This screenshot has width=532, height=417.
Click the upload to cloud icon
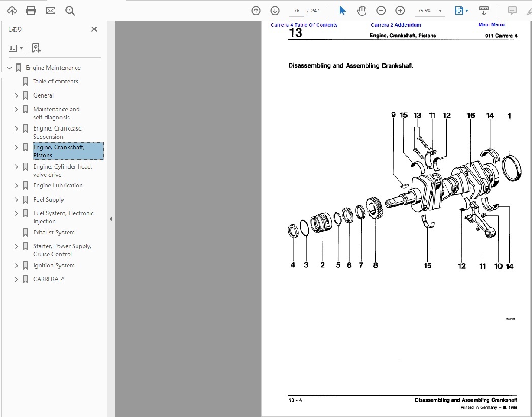click(x=12, y=11)
